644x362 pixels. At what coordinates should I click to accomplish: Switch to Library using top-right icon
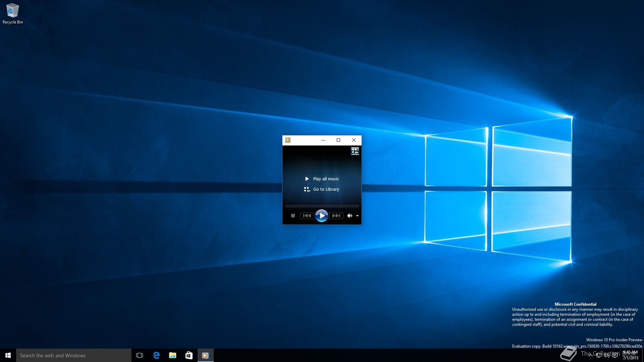point(355,151)
